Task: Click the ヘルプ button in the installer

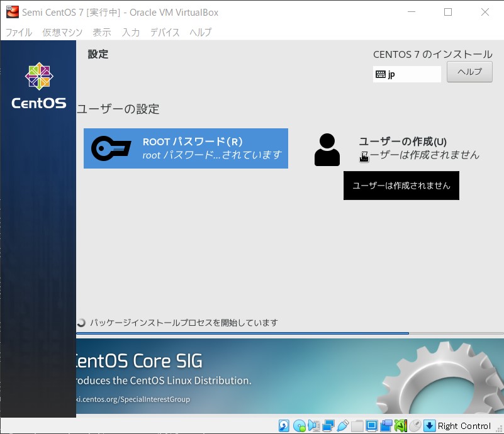Action: (x=469, y=72)
